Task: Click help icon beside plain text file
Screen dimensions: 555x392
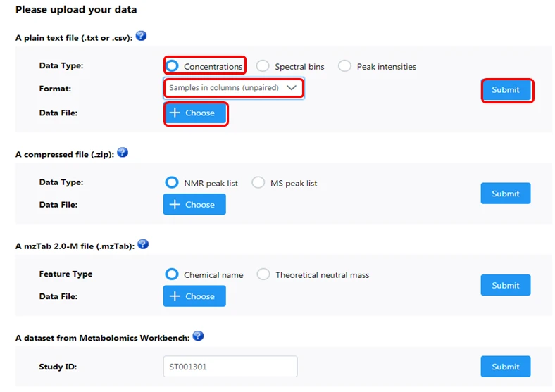Action: pos(141,36)
